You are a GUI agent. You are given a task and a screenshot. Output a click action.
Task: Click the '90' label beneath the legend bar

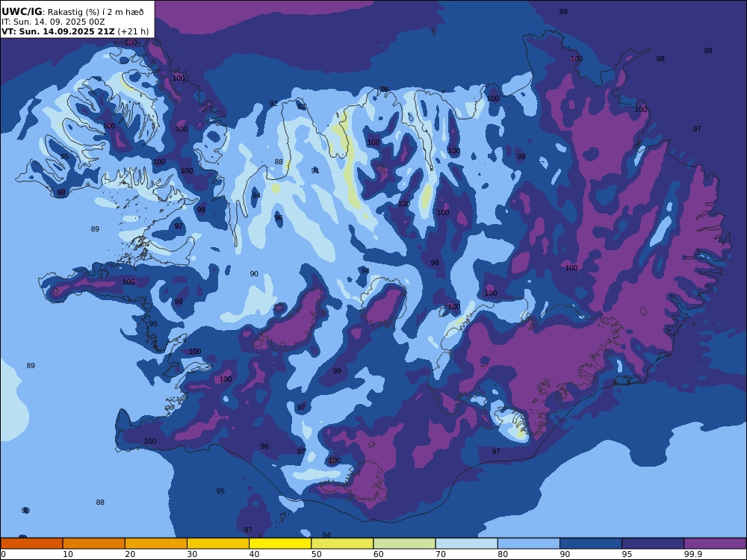coord(565,554)
